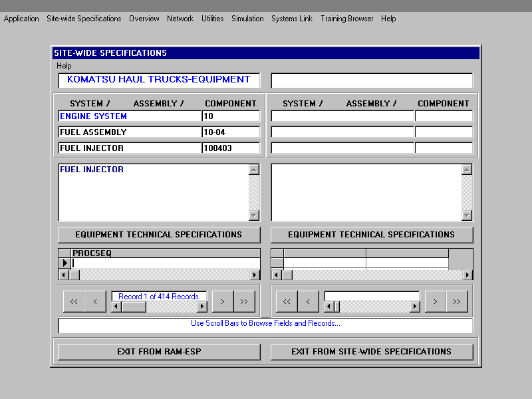This screenshot has height=399, width=532.
Task: Click the PROCSEQ row selector arrow
Action: (65, 263)
